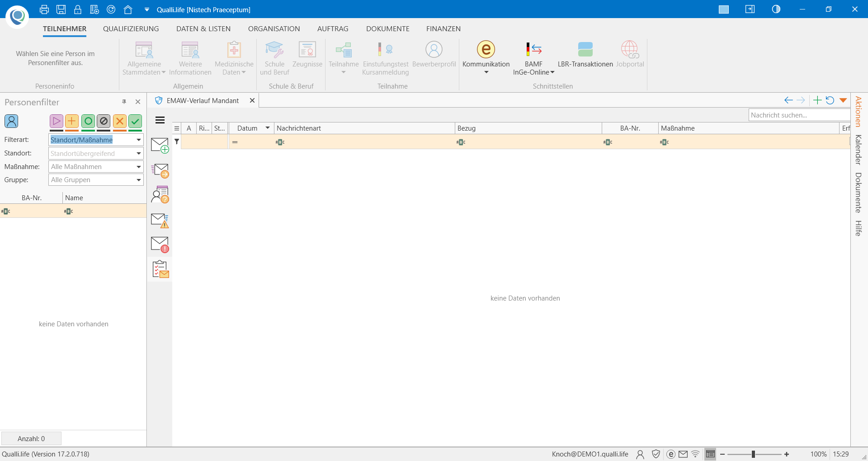Click person with question mark icon

160,195
